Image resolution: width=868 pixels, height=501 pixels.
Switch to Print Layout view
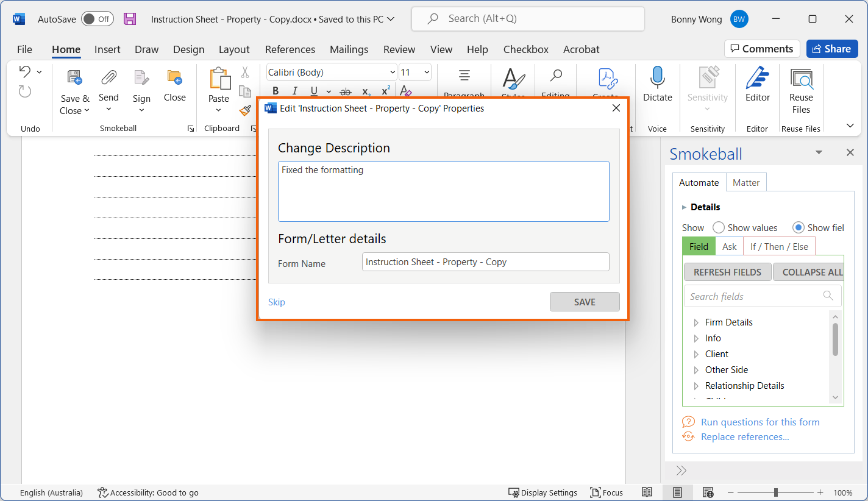pyautogui.click(x=677, y=492)
